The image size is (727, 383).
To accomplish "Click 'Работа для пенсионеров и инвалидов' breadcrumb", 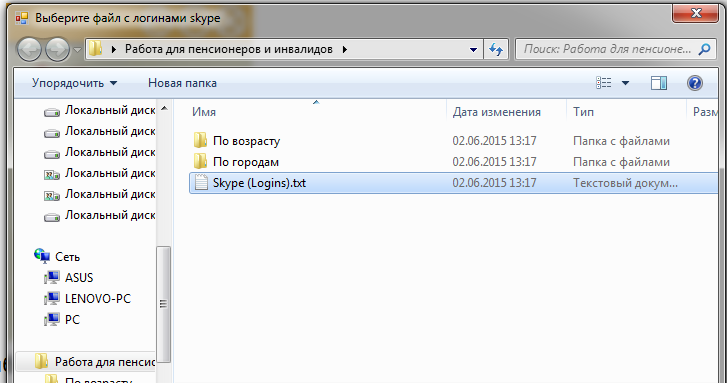I will (229, 49).
